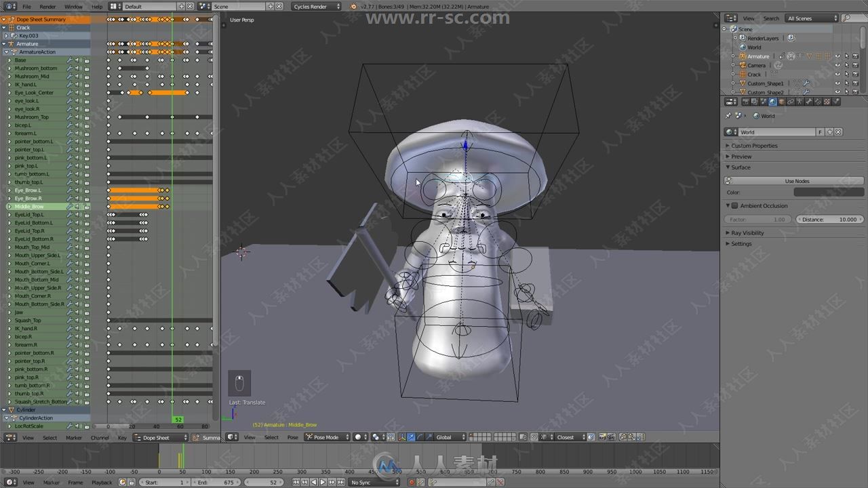868x488 pixels.
Task: Open the No Sync playback dropdown
Action: click(x=374, y=483)
